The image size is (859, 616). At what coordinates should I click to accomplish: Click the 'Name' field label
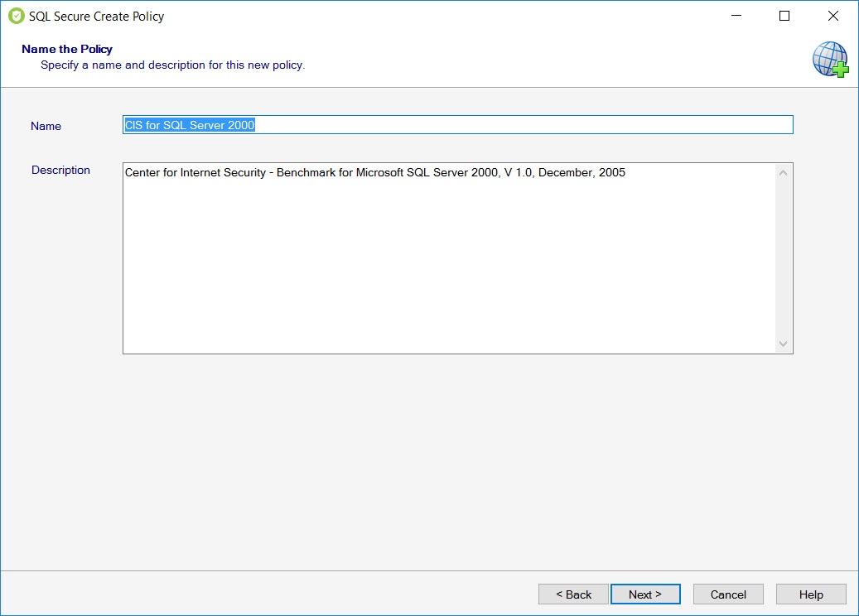coord(46,126)
